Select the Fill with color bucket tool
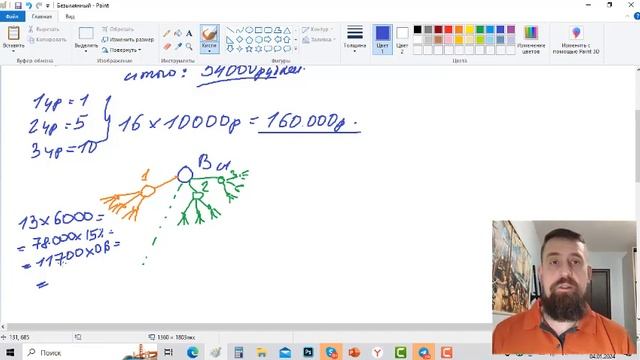 coord(178,33)
